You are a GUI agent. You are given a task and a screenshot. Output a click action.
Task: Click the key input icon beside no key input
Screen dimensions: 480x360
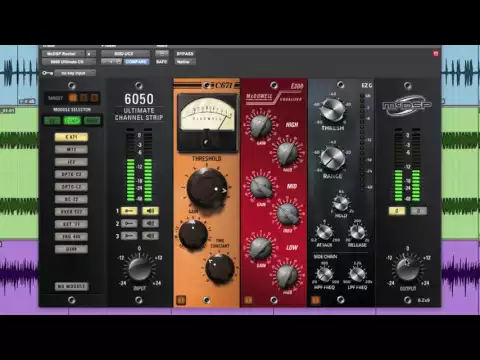pos(47,73)
